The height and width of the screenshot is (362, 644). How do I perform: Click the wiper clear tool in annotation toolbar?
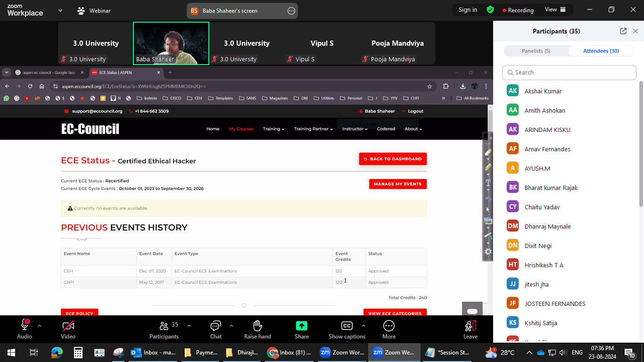(488, 236)
